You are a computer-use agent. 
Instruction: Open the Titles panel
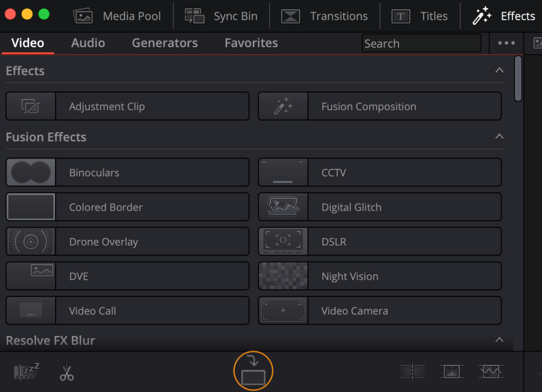point(419,16)
